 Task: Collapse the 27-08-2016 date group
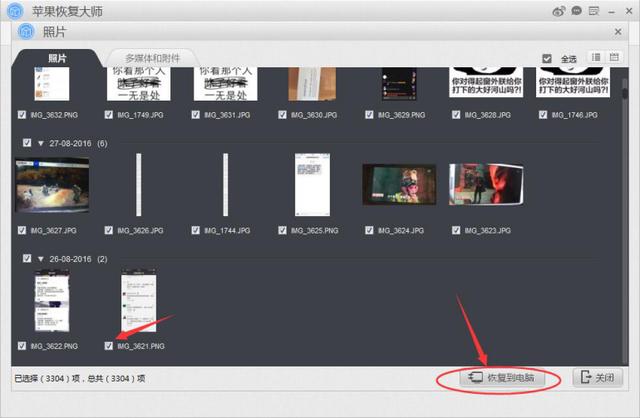(x=40, y=143)
